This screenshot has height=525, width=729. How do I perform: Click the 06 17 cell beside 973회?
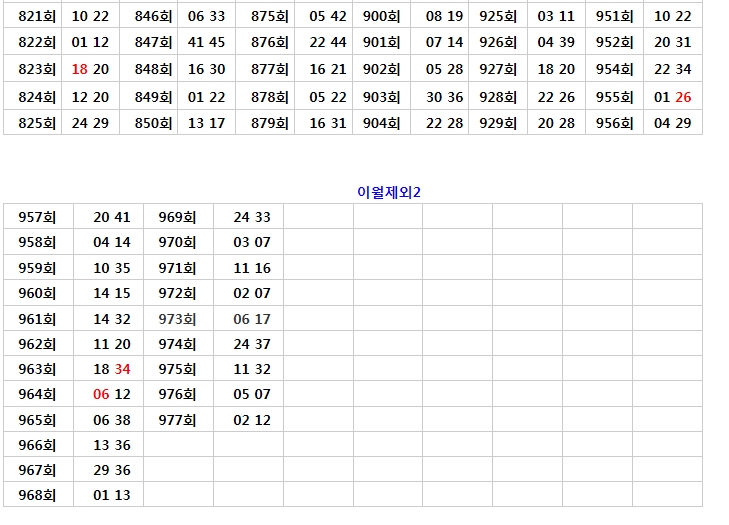tap(251, 319)
